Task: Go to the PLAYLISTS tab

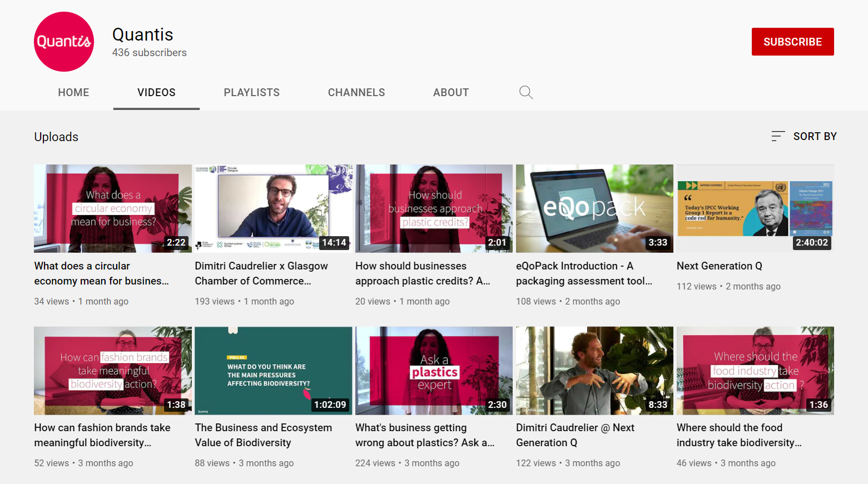Action: click(x=252, y=92)
